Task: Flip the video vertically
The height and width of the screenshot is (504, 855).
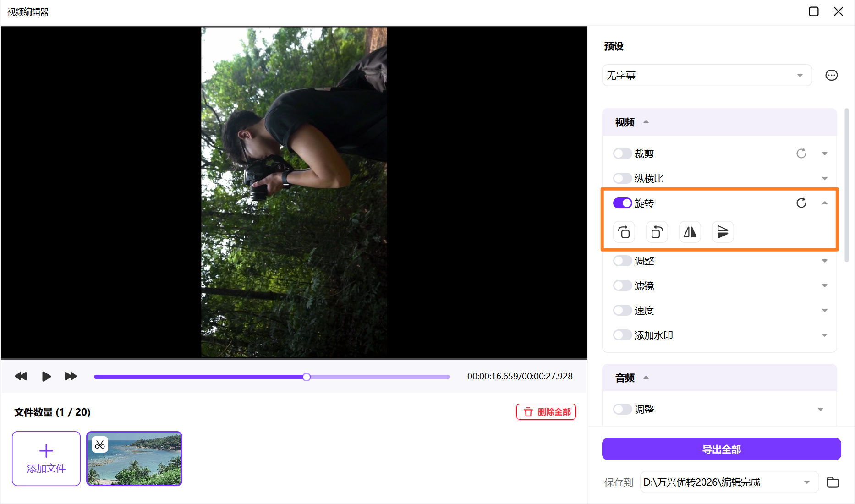Action: pos(723,232)
